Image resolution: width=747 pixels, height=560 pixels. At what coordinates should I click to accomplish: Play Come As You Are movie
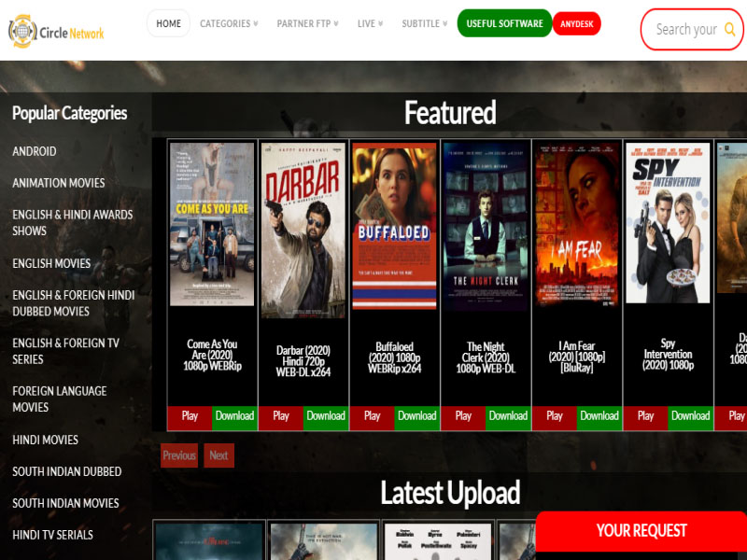click(190, 416)
